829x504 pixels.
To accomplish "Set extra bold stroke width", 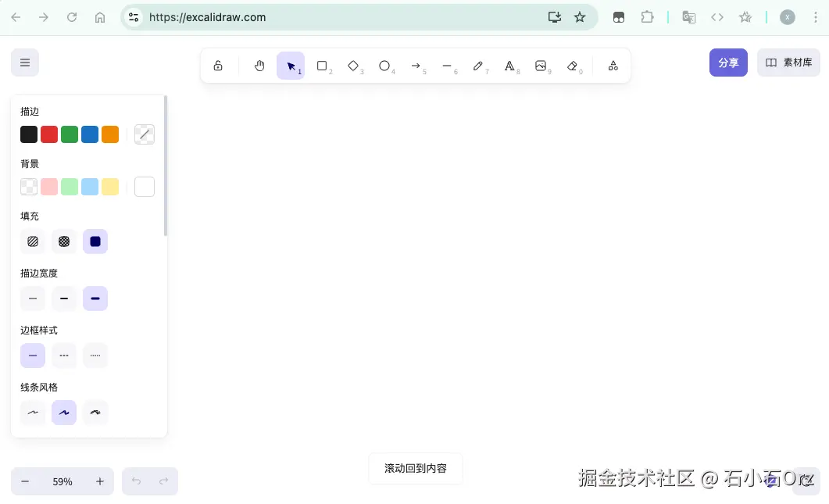I will coord(95,298).
